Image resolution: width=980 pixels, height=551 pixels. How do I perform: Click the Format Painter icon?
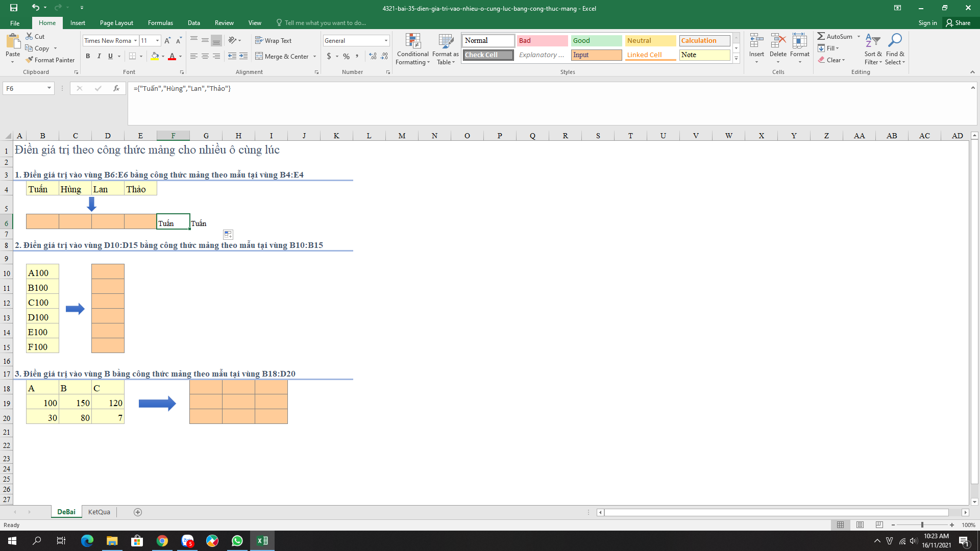(30, 60)
